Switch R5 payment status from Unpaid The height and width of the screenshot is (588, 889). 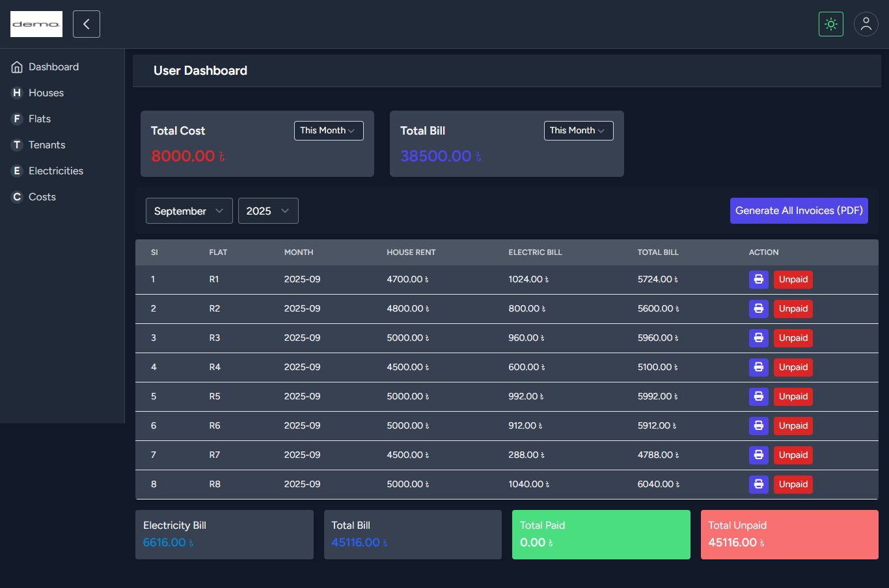coord(793,397)
